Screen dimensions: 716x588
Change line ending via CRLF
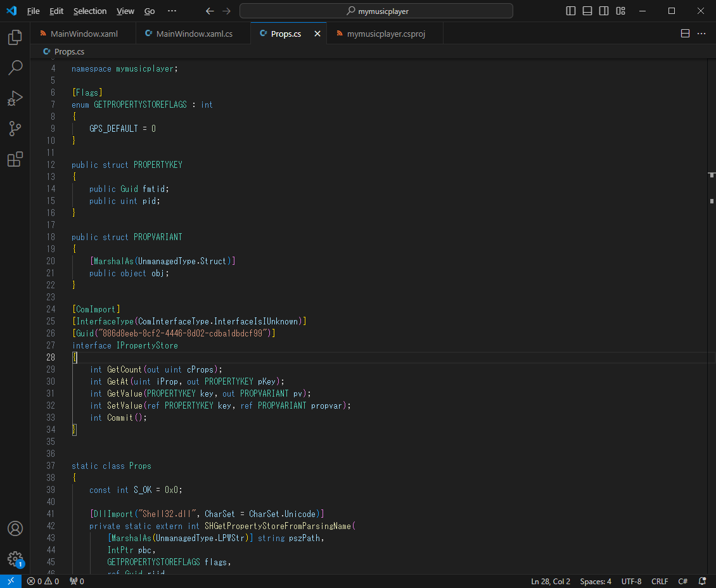tap(660, 581)
